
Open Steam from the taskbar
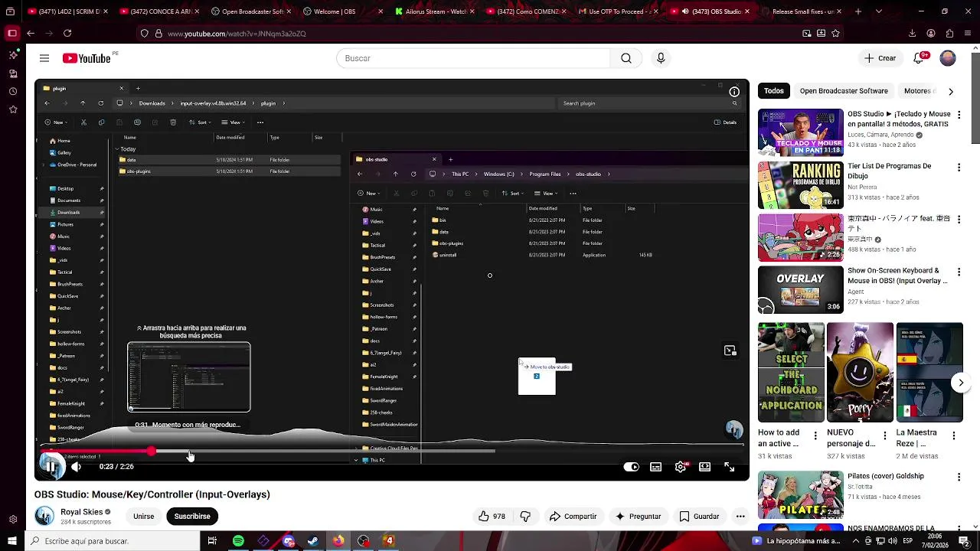[313, 541]
